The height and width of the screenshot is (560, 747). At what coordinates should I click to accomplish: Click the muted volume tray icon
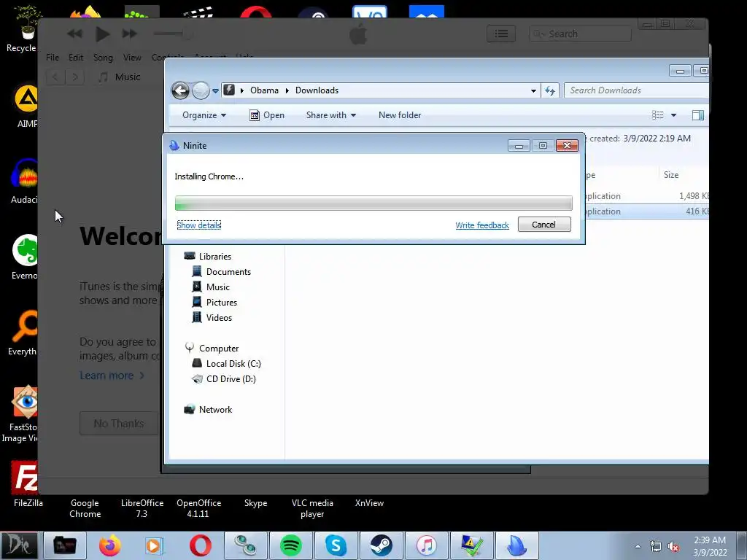pyautogui.click(x=673, y=547)
